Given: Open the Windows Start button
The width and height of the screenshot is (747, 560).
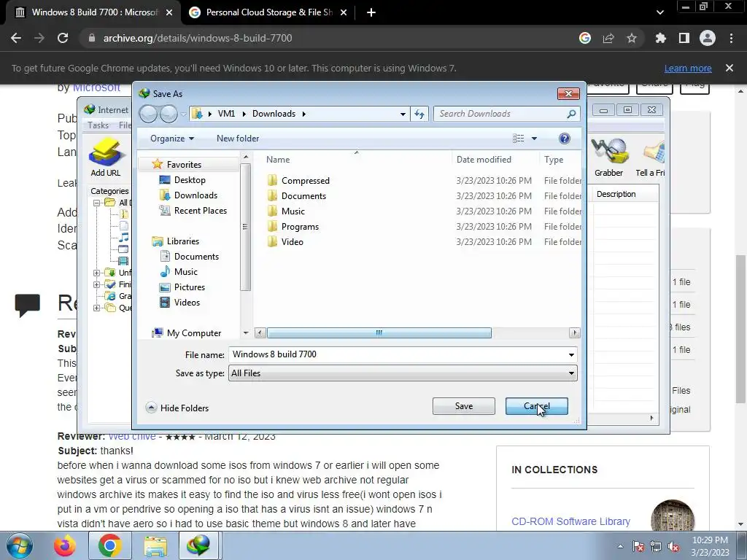Looking at the screenshot, I should tap(20, 545).
